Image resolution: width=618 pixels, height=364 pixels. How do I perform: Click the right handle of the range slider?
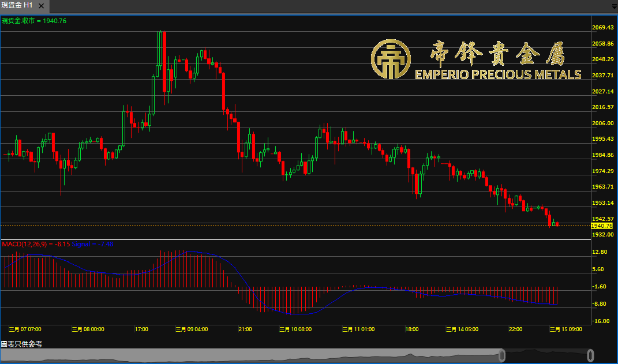590,355
